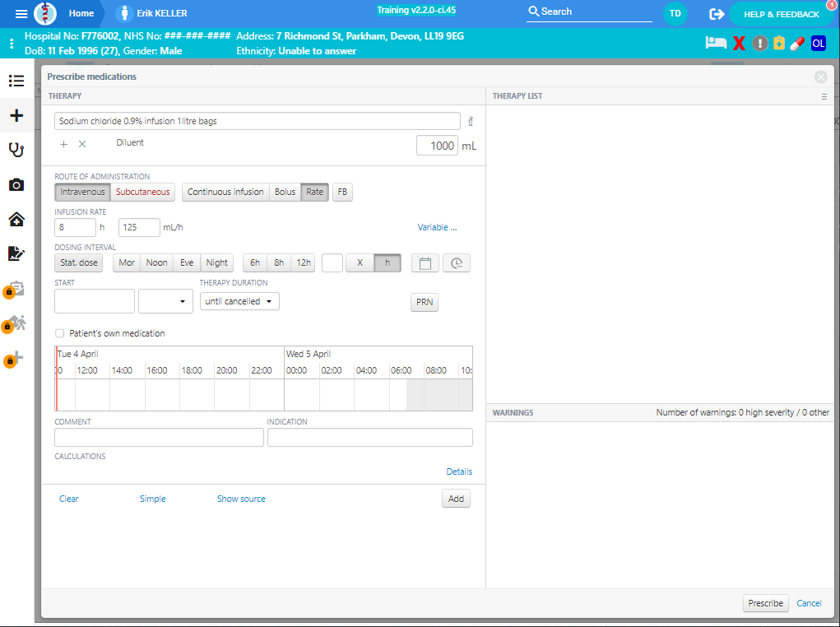Click the plus add sidebar icon

[16, 115]
